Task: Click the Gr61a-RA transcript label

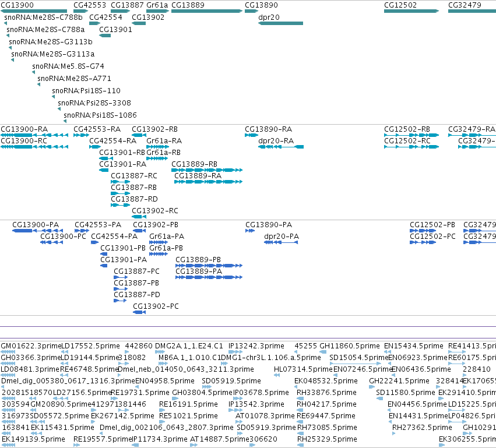Action: tap(164, 141)
